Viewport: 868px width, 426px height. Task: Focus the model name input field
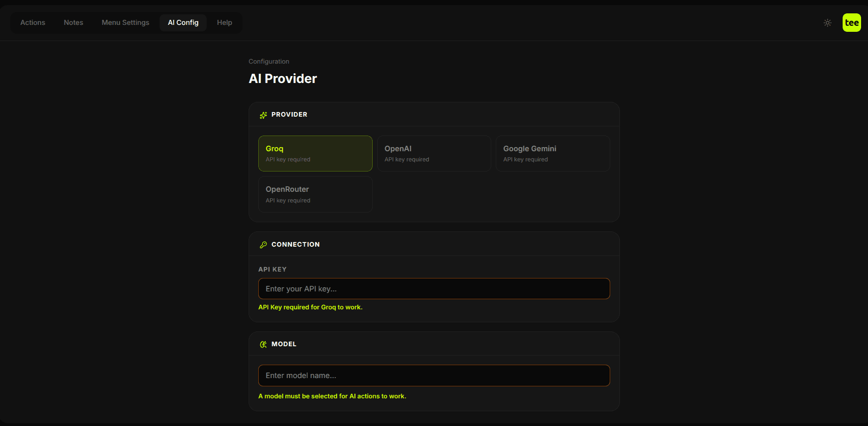coord(434,375)
